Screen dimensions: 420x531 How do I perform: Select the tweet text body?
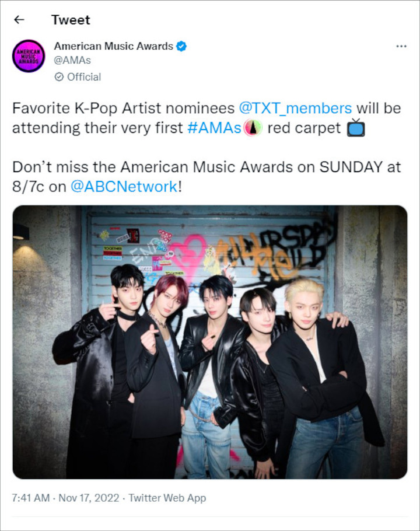[x=204, y=145]
